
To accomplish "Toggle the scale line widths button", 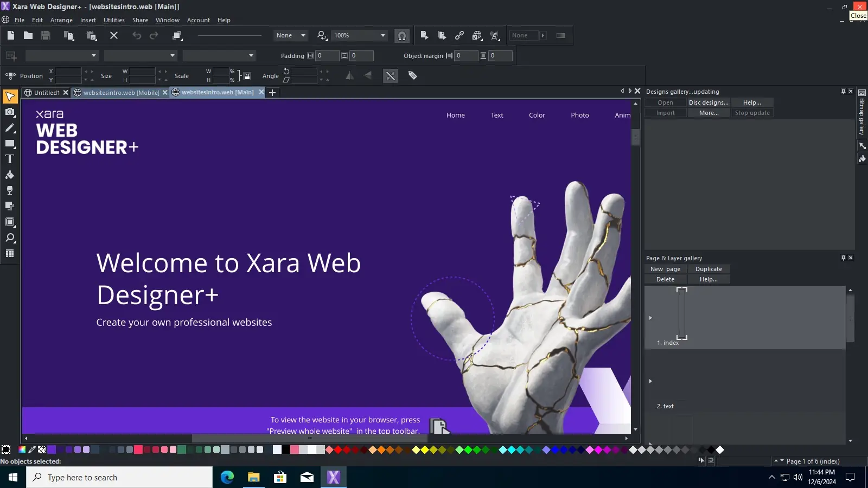I will 391,76.
